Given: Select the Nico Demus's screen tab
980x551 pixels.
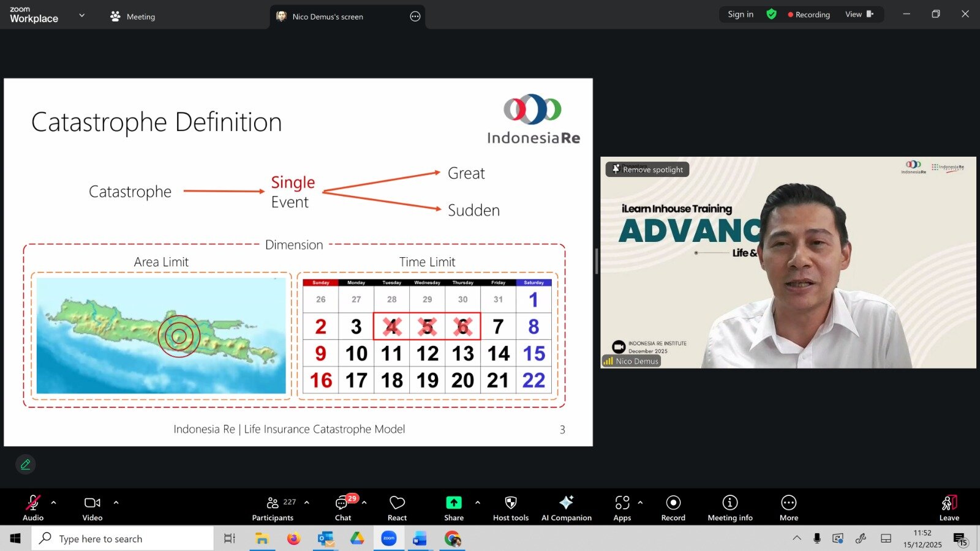Looking at the screenshot, I should pos(328,17).
